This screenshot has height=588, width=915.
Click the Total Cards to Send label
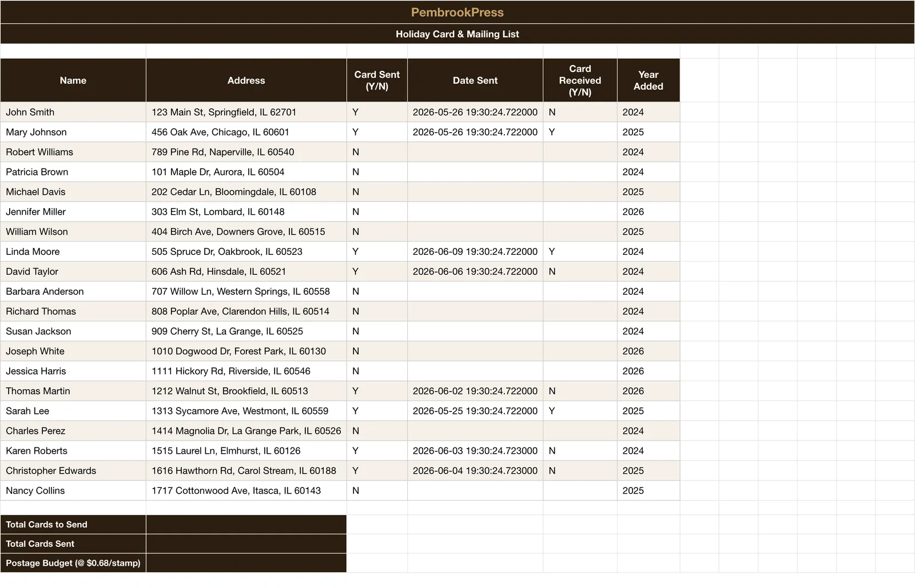[x=73, y=525]
